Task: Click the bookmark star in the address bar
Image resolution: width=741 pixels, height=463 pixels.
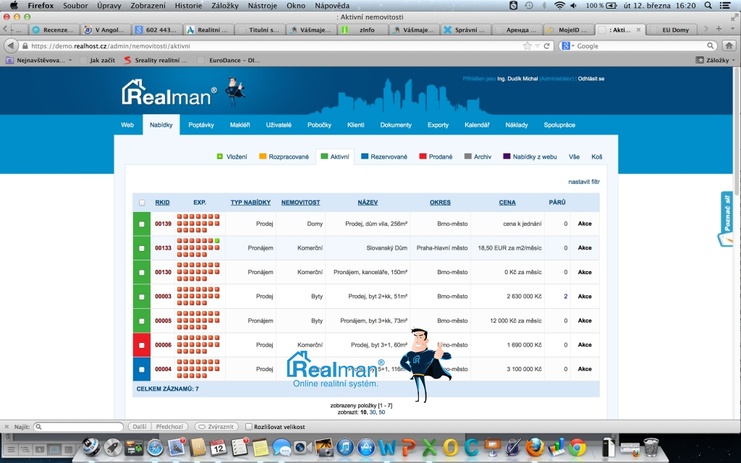Action: 539,46
